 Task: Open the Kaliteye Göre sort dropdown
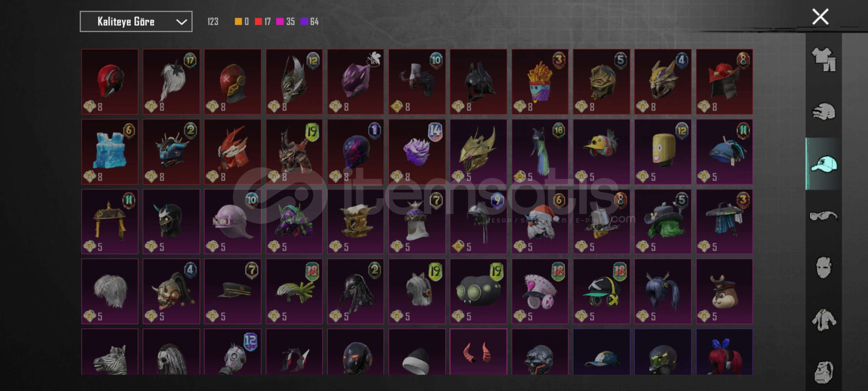(x=136, y=22)
